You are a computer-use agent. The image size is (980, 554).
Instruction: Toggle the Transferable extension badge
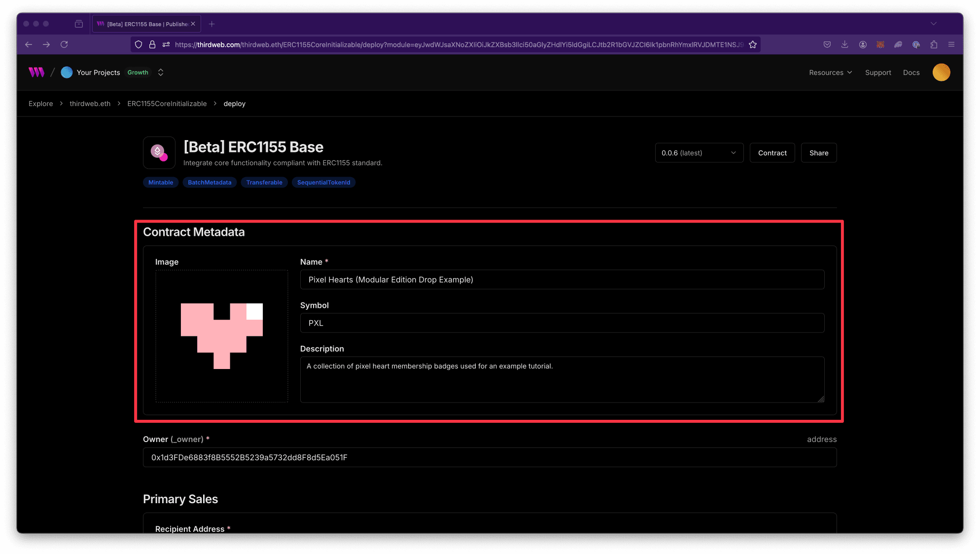tap(264, 182)
